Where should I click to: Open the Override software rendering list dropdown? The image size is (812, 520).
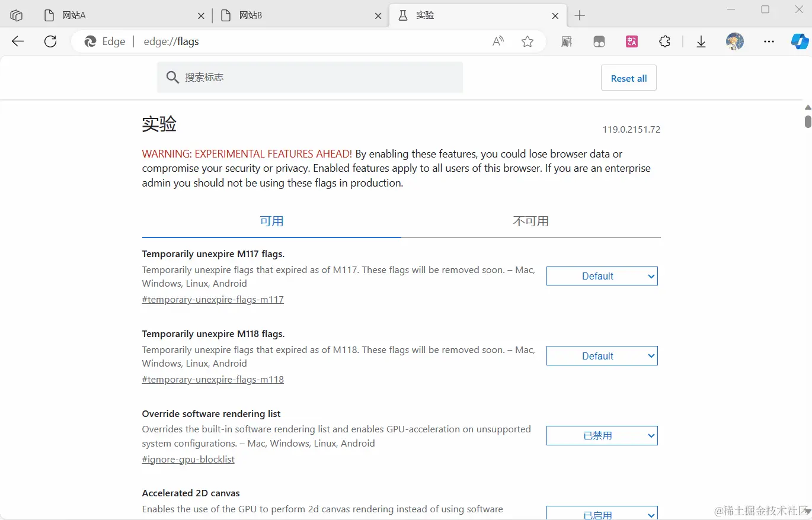602,435
